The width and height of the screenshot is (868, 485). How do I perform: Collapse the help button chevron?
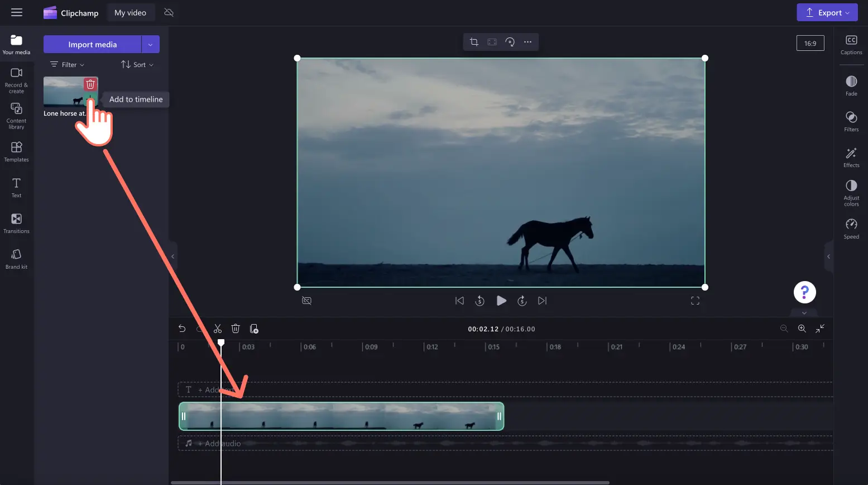click(804, 313)
